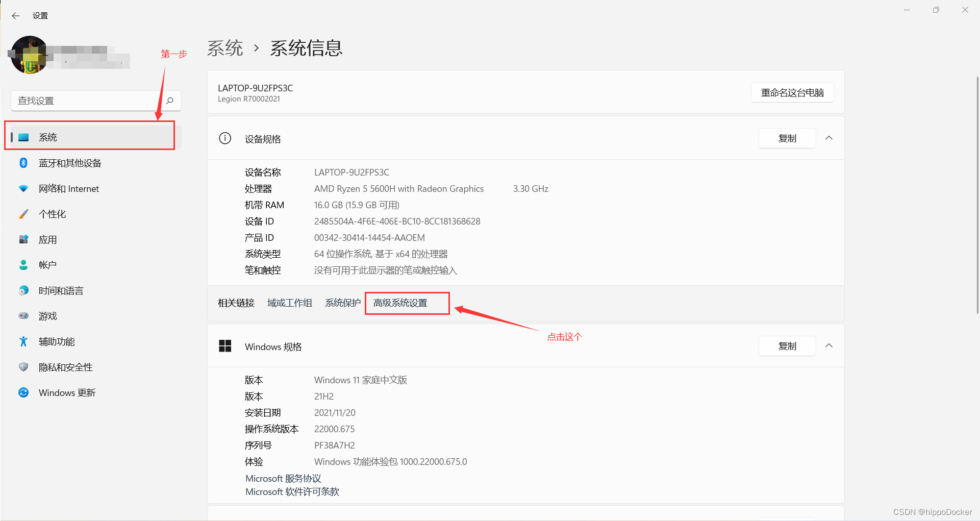Click 系统 breadcrumb in page title
This screenshot has height=521, width=980.
tap(225, 48)
